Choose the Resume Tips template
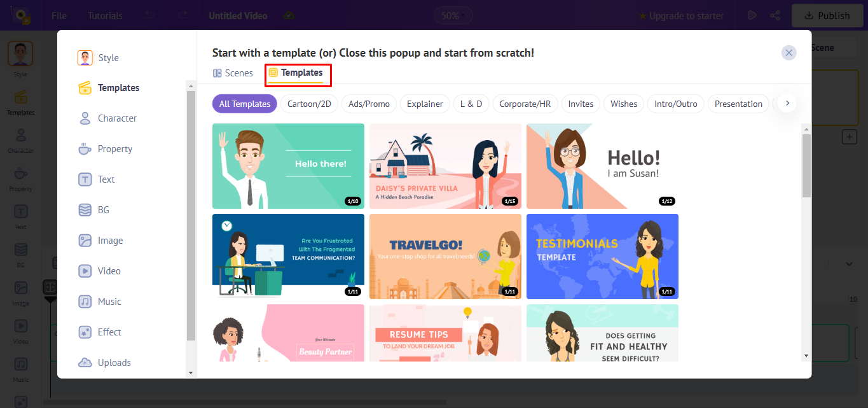Image resolution: width=868 pixels, height=408 pixels. tap(445, 333)
